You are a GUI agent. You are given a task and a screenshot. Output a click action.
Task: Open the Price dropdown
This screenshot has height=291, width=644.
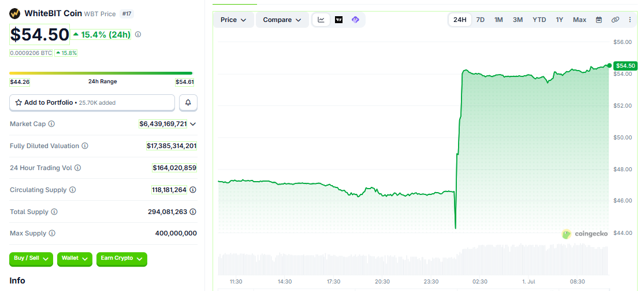[x=233, y=20]
